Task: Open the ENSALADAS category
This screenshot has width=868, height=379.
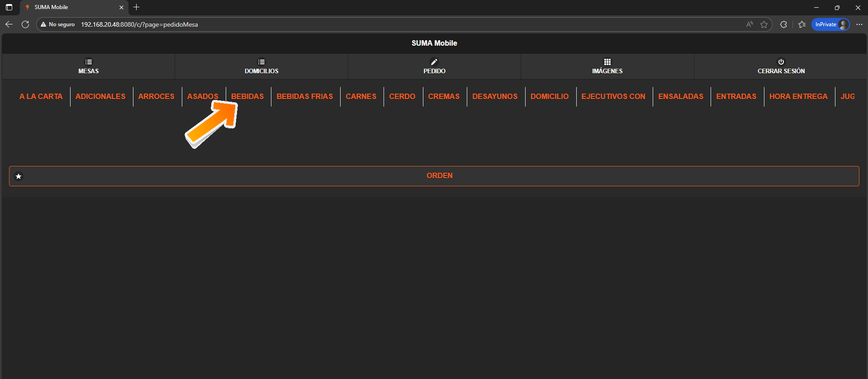Action: coord(681,96)
